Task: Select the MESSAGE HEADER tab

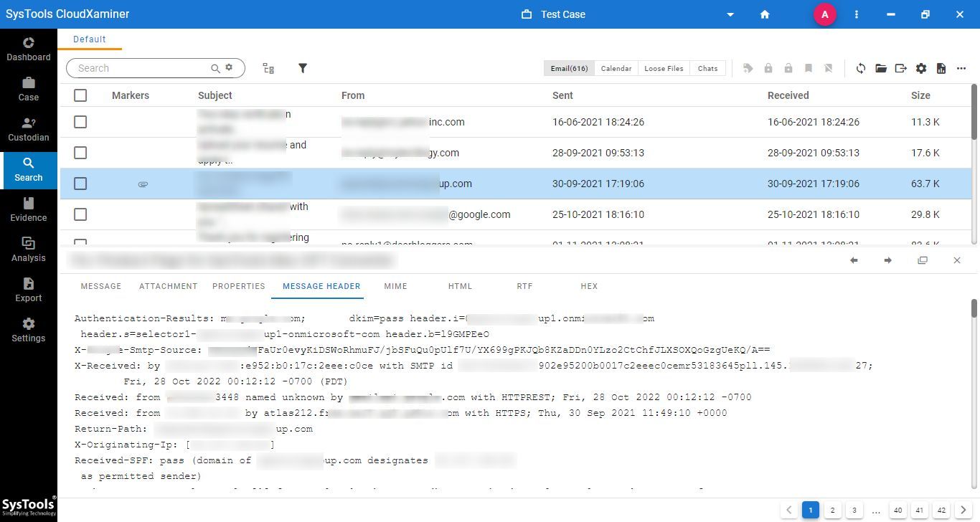Action: point(321,286)
